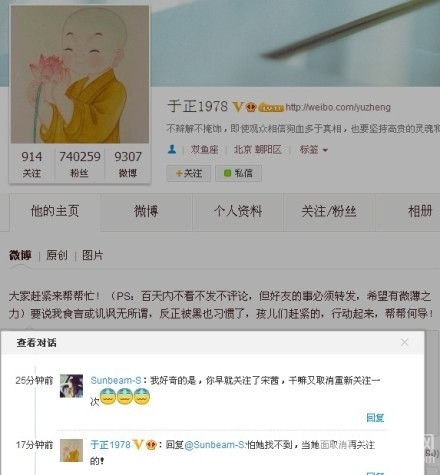Open Sunbeam-S commenter avatar
This screenshot has width=440, height=475.
click(x=71, y=386)
